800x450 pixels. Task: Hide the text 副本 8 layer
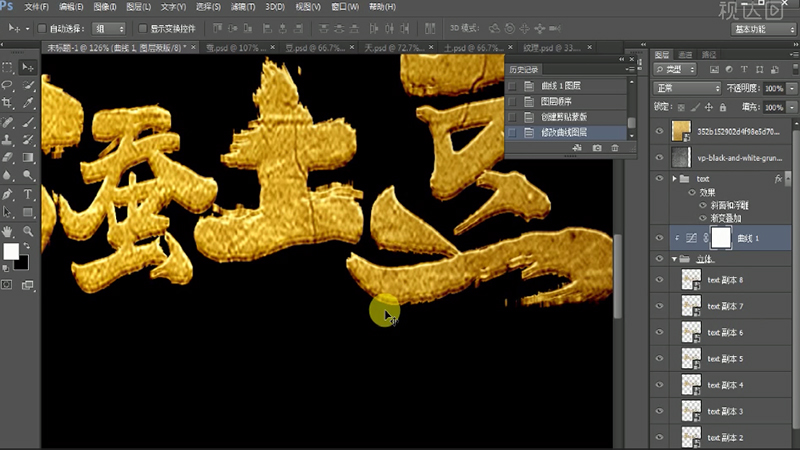(659, 280)
